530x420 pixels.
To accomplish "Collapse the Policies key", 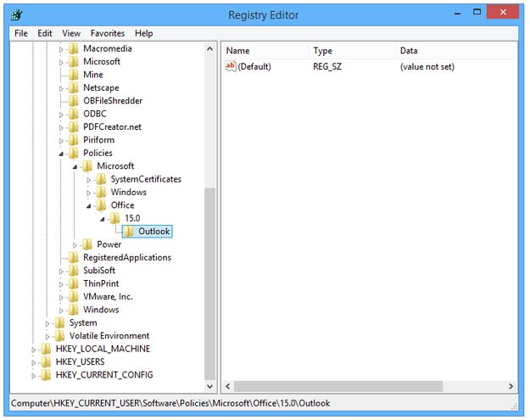I will click(x=61, y=154).
